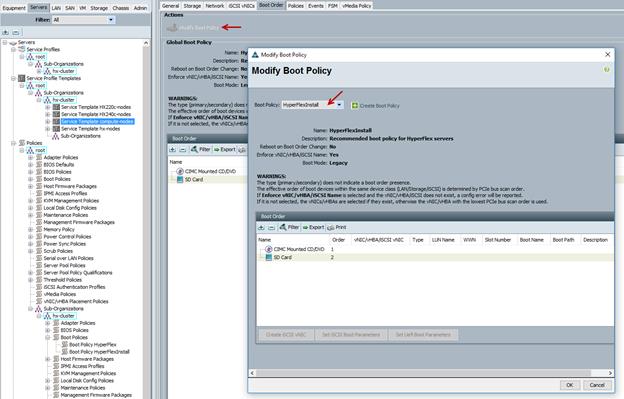Click the collapse-all minus icon in the dialog's Boot Order toolbar
Image resolution: width=624 pixels, height=399 pixels.
[271, 228]
